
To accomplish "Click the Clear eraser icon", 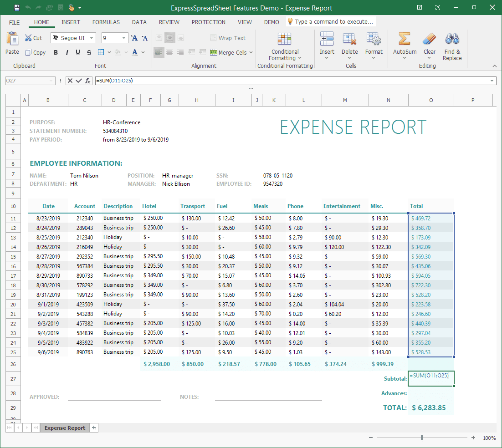I will (429, 39).
